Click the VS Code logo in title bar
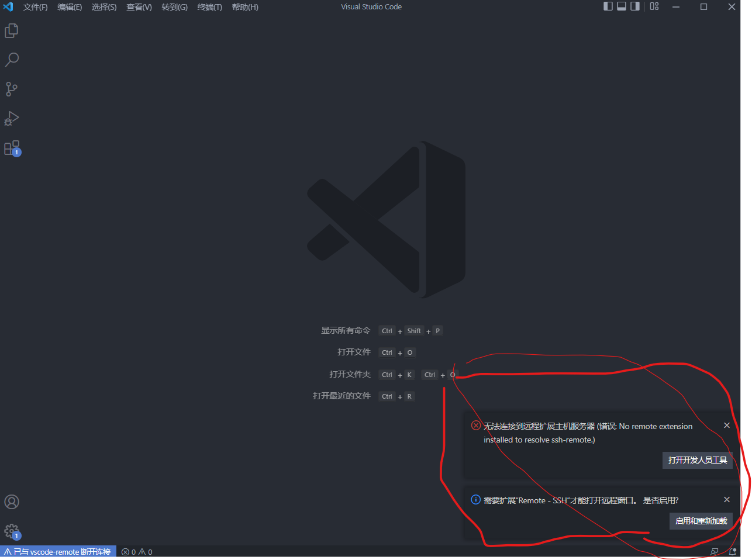The width and height of the screenshot is (752, 560). click(x=8, y=7)
